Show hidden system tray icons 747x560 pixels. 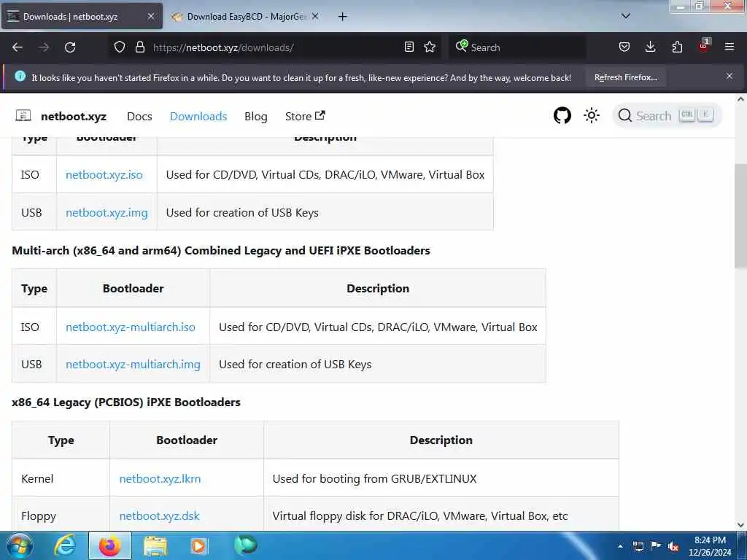pyautogui.click(x=620, y=546)
